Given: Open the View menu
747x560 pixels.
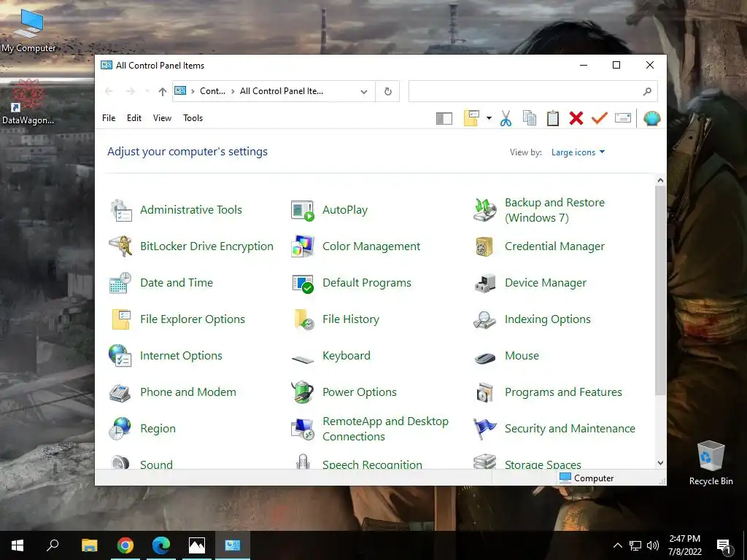Looking at the screenshot, I should 162,118.
